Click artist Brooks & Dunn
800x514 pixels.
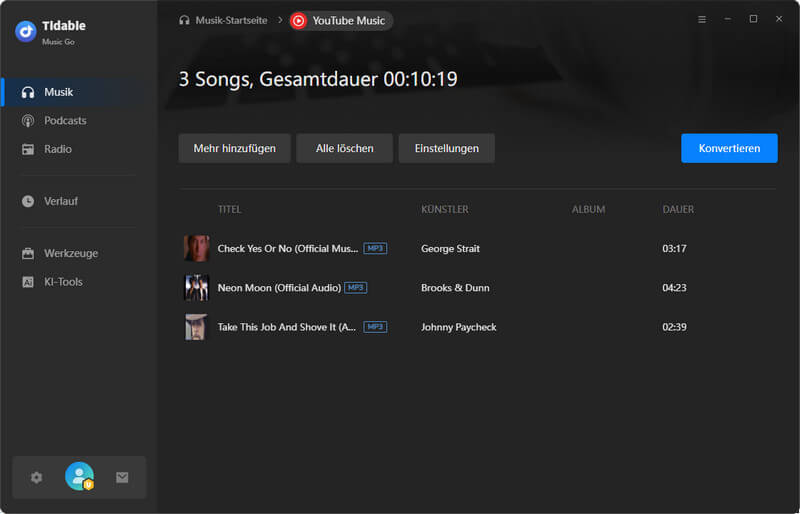(455, 288)
